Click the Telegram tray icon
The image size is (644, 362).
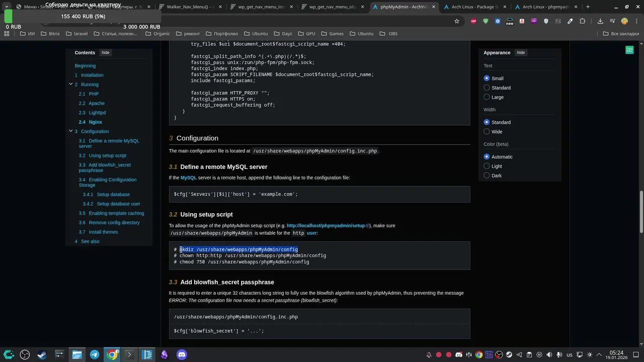click(519, 355)
